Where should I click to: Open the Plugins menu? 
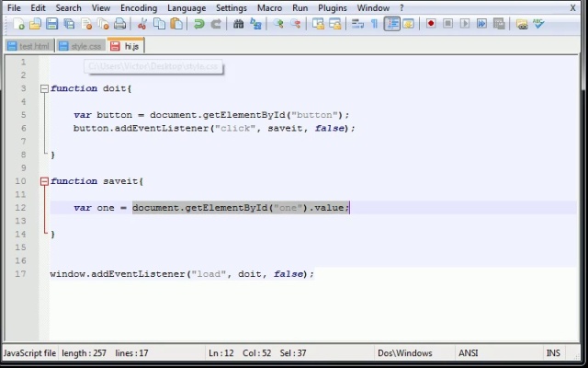point(333,8)
